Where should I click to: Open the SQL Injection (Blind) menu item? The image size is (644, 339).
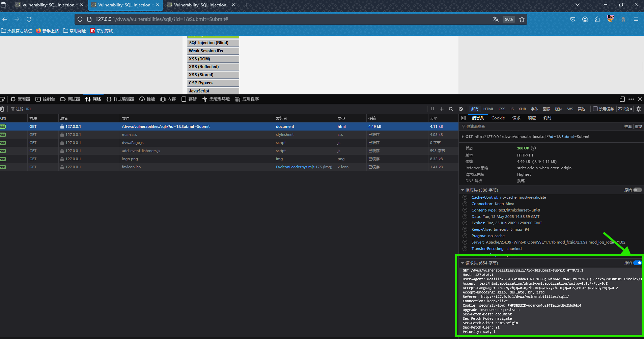(213, 43)
